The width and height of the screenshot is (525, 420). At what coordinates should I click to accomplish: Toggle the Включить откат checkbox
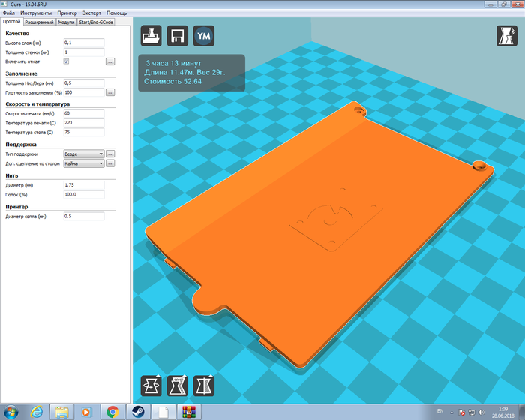[x=66, y=61]
